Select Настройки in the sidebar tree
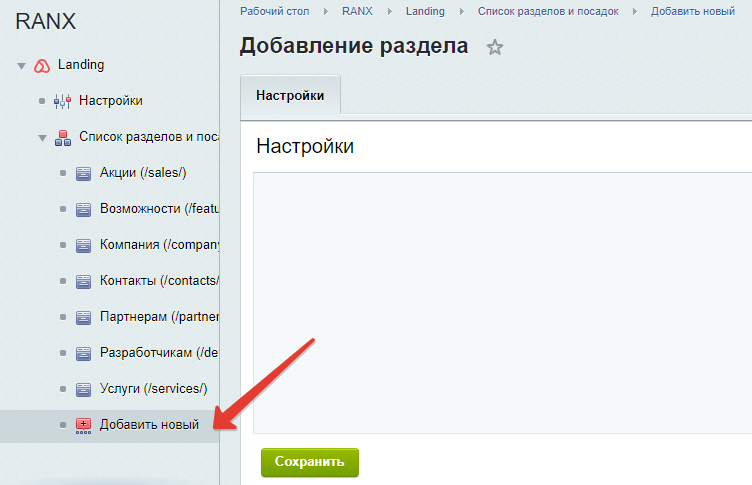Screen dimensions: 752x485 (111, 100)
